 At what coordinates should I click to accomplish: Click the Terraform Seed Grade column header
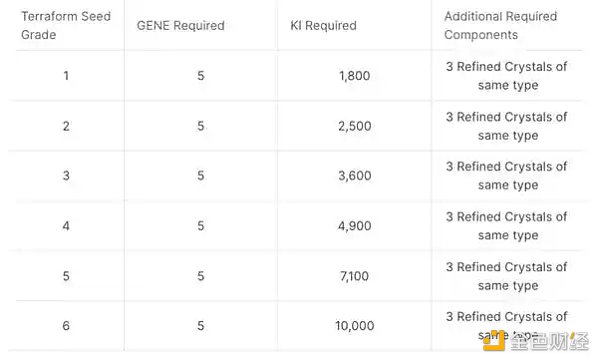tap(66, 25)
